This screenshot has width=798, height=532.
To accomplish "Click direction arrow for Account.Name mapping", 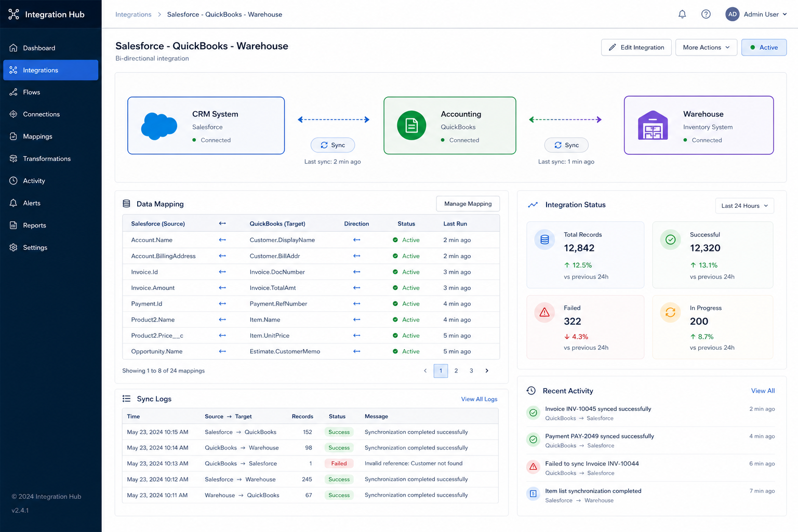I will (356, 240).
